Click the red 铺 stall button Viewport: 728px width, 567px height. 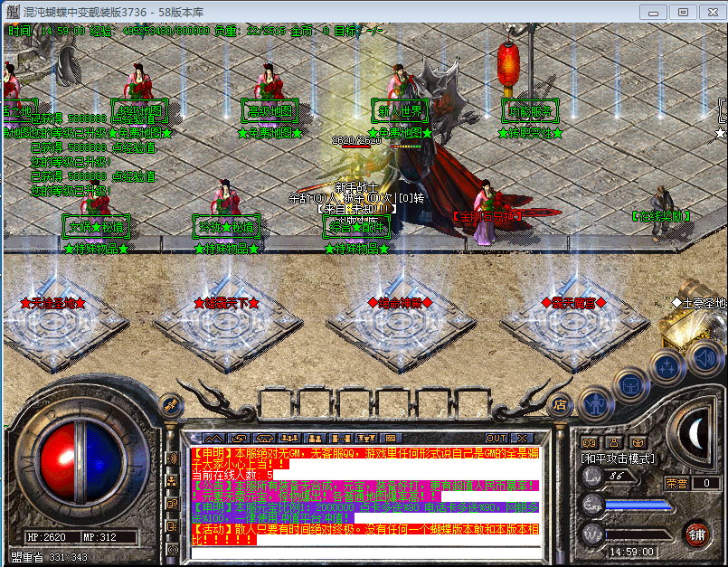697,534
